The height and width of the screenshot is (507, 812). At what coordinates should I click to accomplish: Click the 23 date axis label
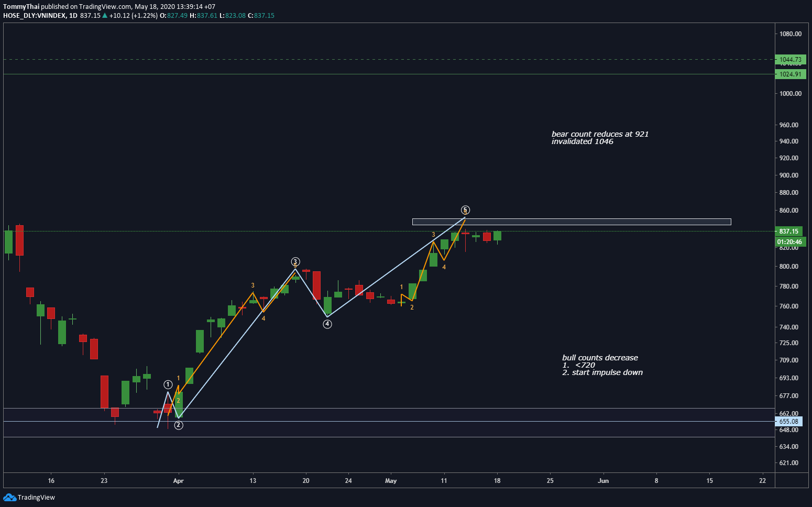pyautogui.click(x=104, y=480)
